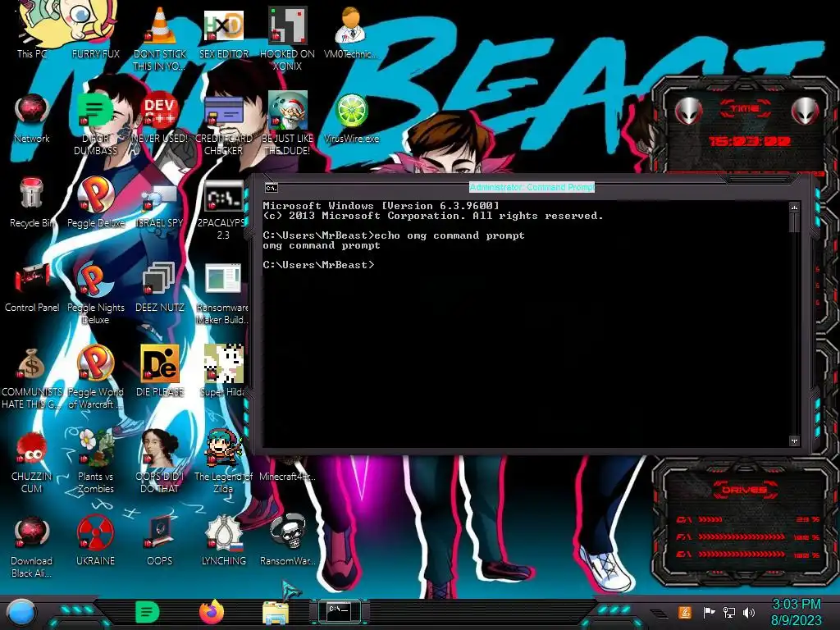840x630 pixels.
Task: Open File Explorer from the taskbar
Action: click(x=276, y=612)
